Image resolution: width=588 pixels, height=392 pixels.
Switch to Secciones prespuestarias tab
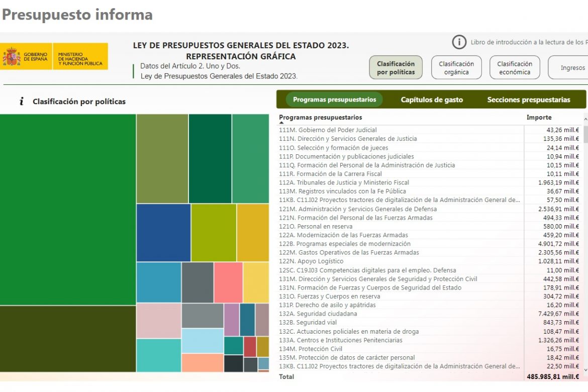(x=528, y=100)
